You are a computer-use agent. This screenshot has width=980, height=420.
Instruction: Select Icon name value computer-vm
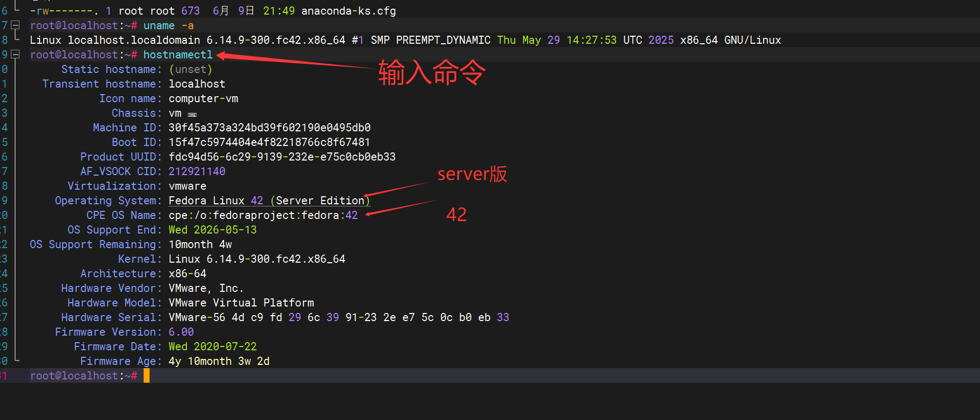pyautogui.click(x=204, y=98)
